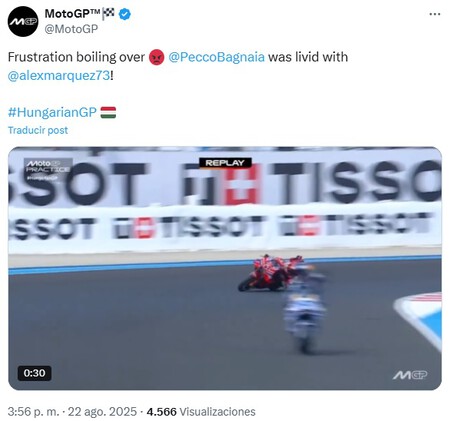
Task: Click the 0:30 video duration badge
Action: click(x=34, y=373)
